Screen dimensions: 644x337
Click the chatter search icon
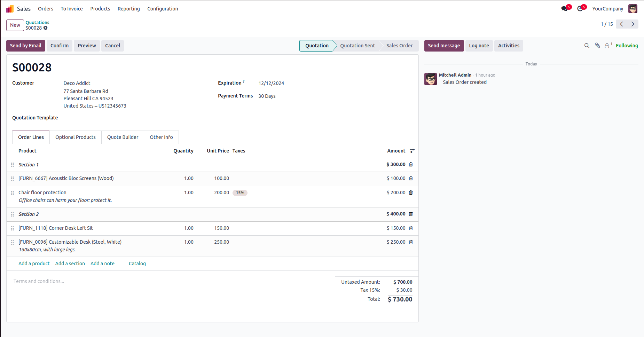click(587, 46)
